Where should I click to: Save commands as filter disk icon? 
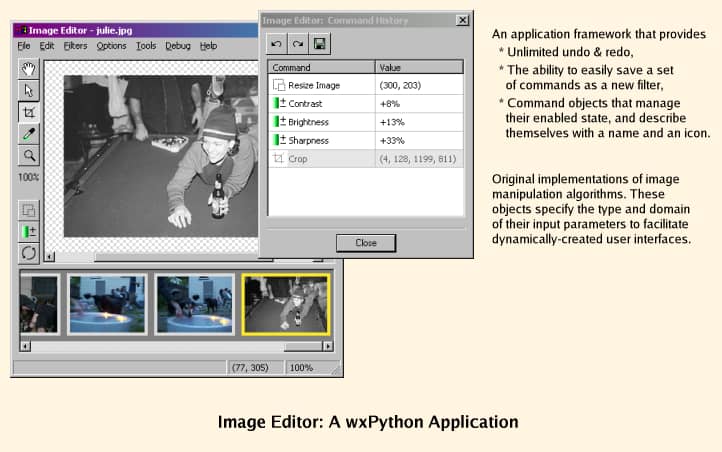[320, 44]
